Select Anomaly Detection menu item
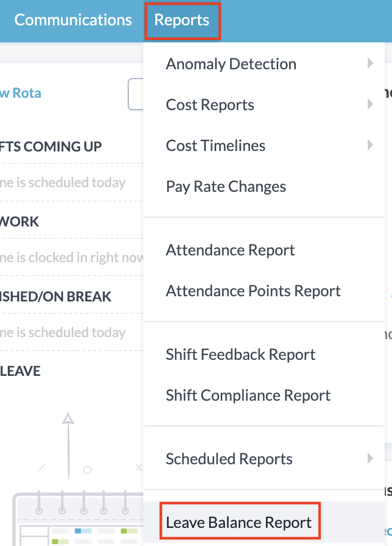392x546 pixels. click(x=231, y=64)
